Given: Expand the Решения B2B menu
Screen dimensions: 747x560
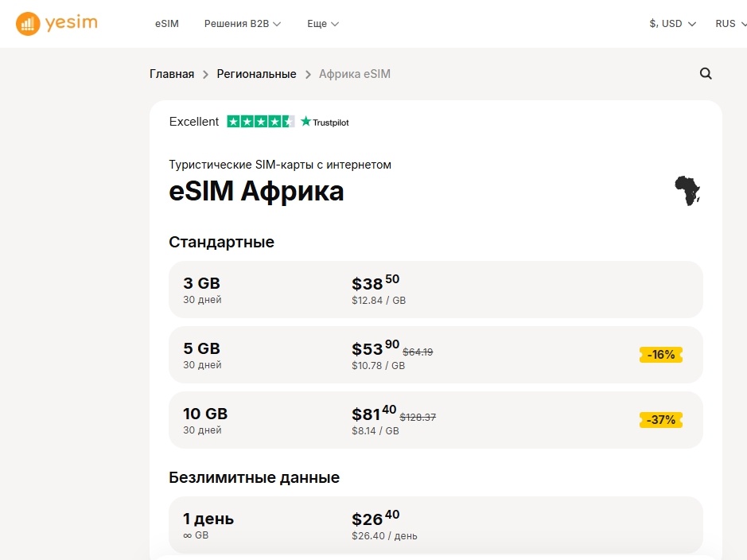Looking at the screenshot, I should [x=243, y=24].
